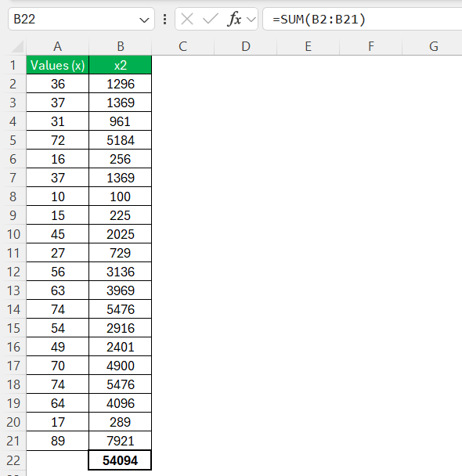This screenshot has width=462, height=476.
Task: Click cell with value 70
Action: [58, 366]
